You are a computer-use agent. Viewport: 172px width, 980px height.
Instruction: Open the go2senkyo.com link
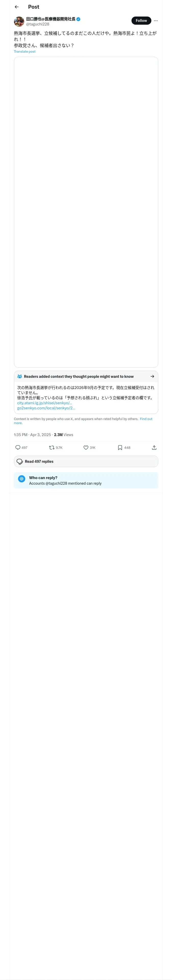[46, 408]
